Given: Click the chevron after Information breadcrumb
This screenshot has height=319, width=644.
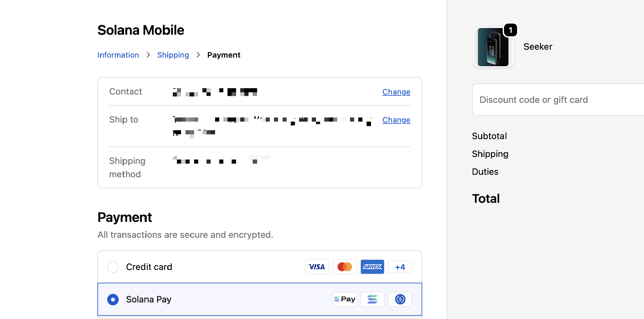Looking at the screenshot, I should [x=148, y=55].
